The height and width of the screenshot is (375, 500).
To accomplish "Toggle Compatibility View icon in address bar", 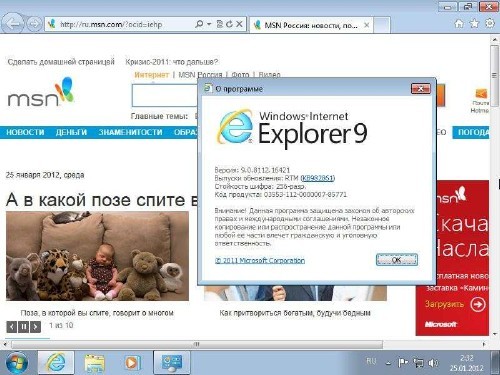I will pos(219,24).
